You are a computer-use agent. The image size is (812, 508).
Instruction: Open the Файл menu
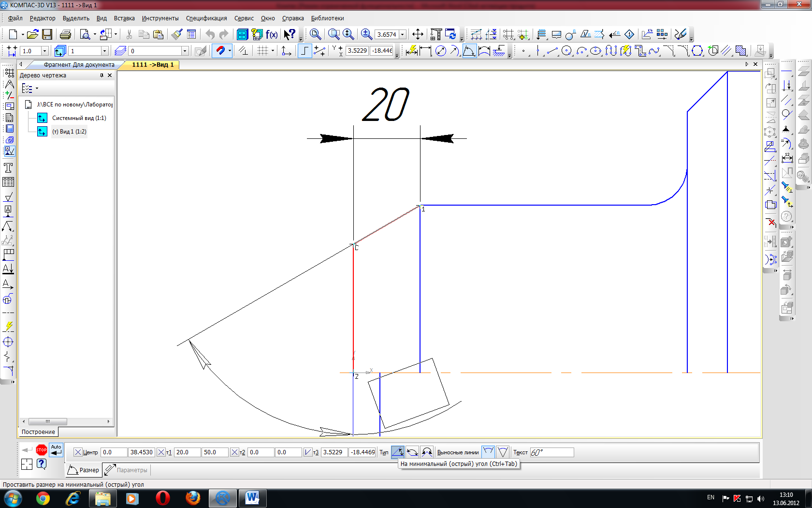click(x=15, y=18)
